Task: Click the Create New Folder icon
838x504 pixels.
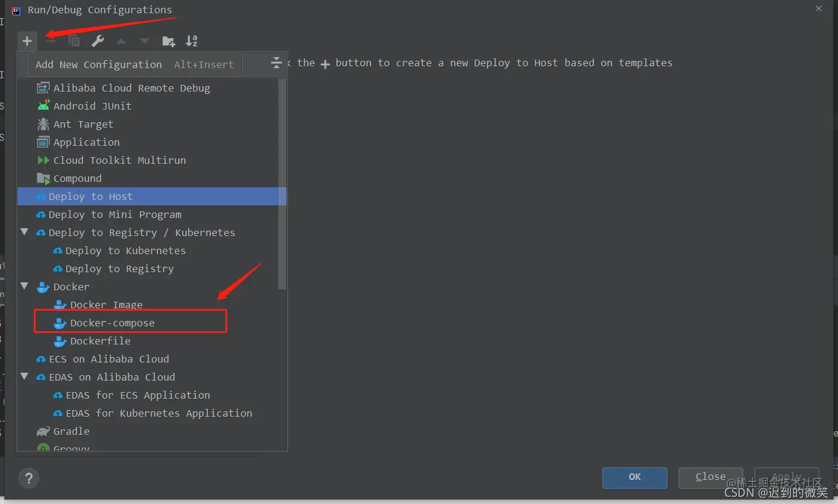Action: tap(169, 41)
